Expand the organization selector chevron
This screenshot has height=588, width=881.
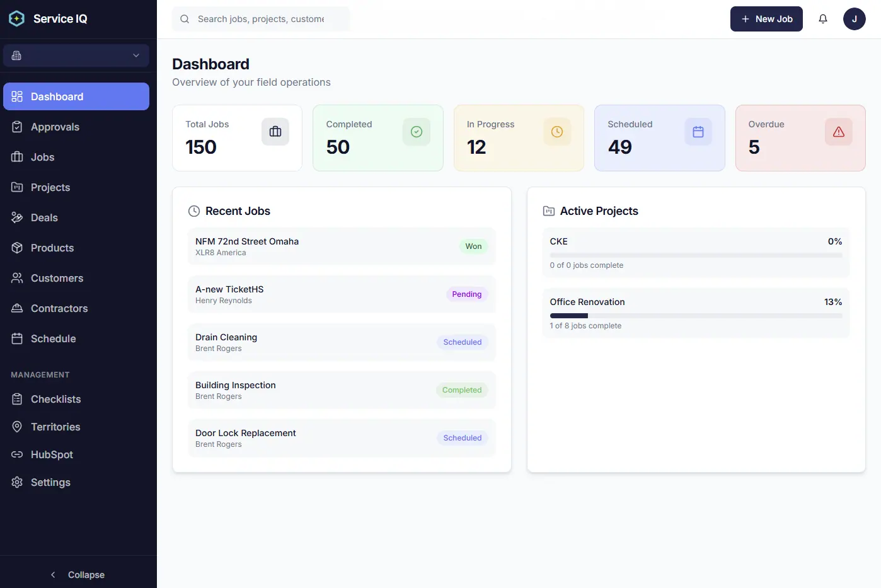pyautogui.click(x=136, y=55)
